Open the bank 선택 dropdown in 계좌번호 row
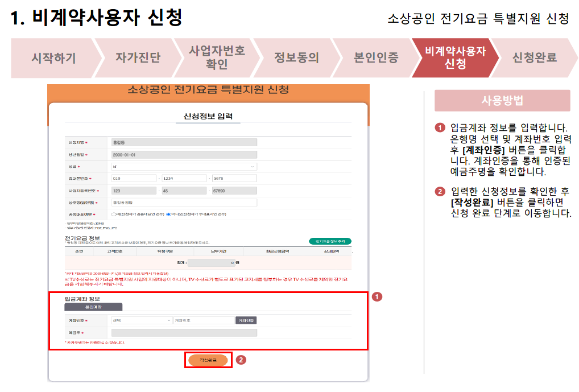 [142, 320]
